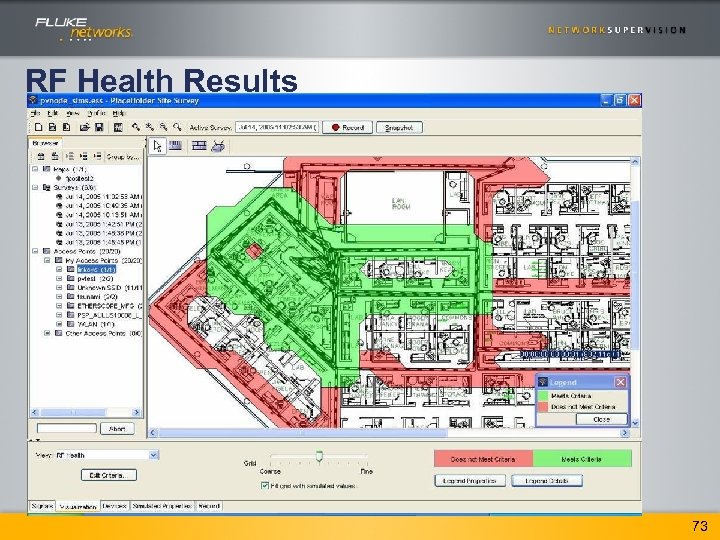The height and width of the screenshot is (540, 720).
Task: Collapse the Surveys tree node
Action: (x=35, y=187)
